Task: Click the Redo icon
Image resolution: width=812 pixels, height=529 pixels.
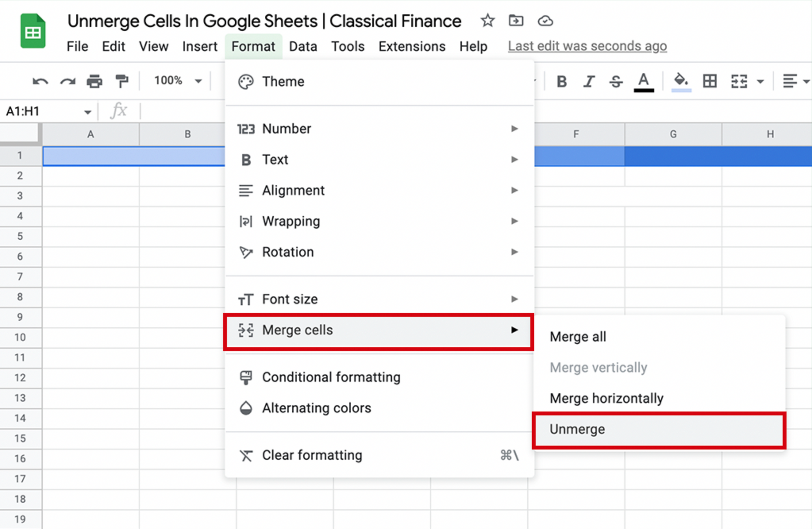Action: click(x=67, y=81)
